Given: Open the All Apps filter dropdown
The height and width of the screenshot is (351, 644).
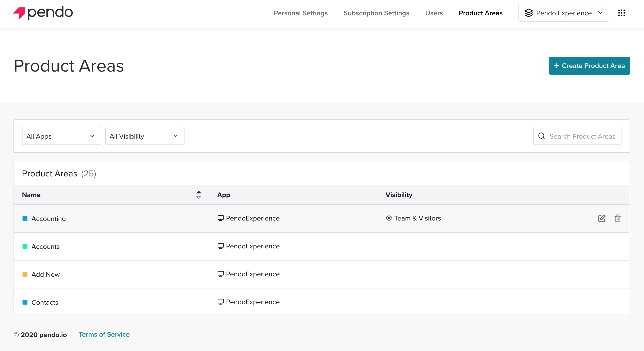Looking at the screenshot, I should tap(61, 136).
